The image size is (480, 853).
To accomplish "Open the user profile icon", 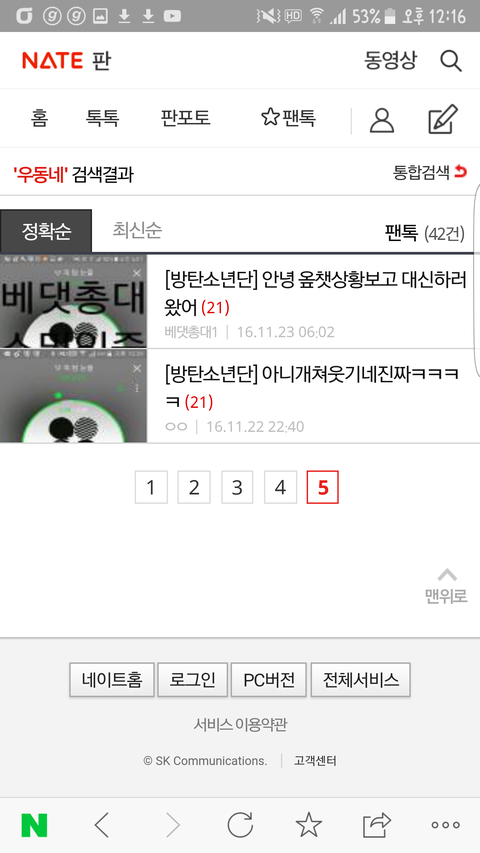I will click(382, 120).
